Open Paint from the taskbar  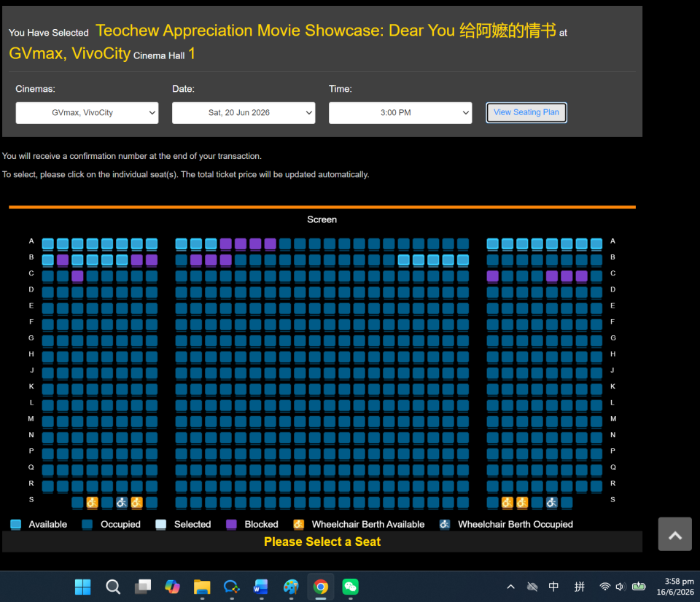[x=291, y=587]
